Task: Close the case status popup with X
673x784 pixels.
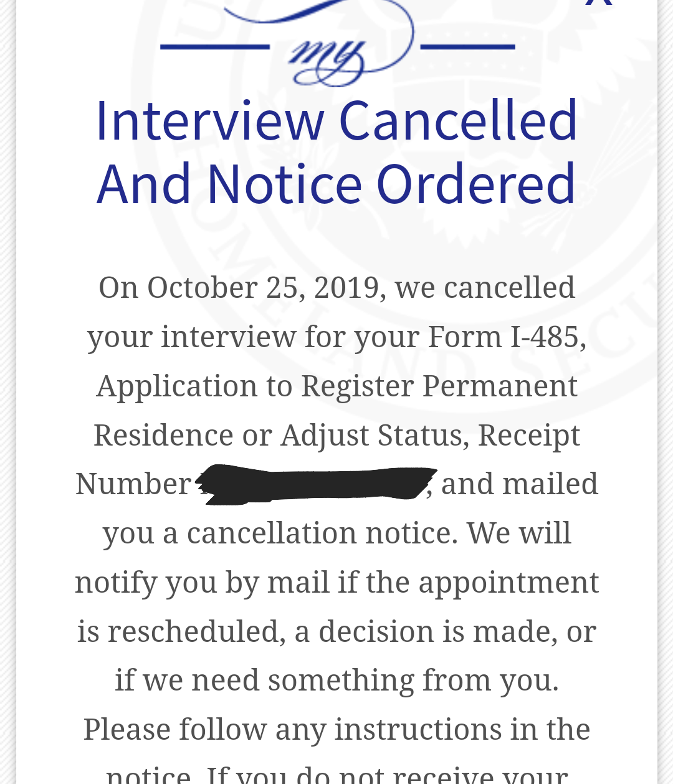Action: tap(599, 3)
